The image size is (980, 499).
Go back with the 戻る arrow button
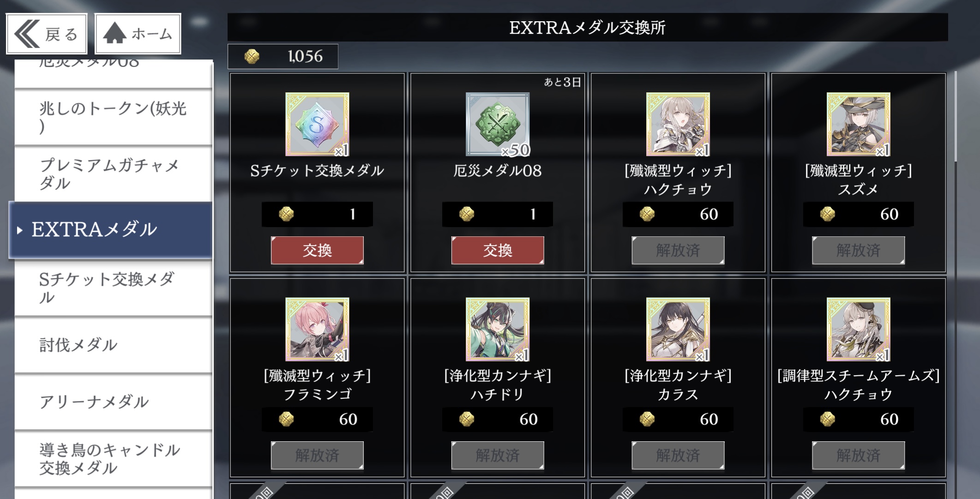47,34
